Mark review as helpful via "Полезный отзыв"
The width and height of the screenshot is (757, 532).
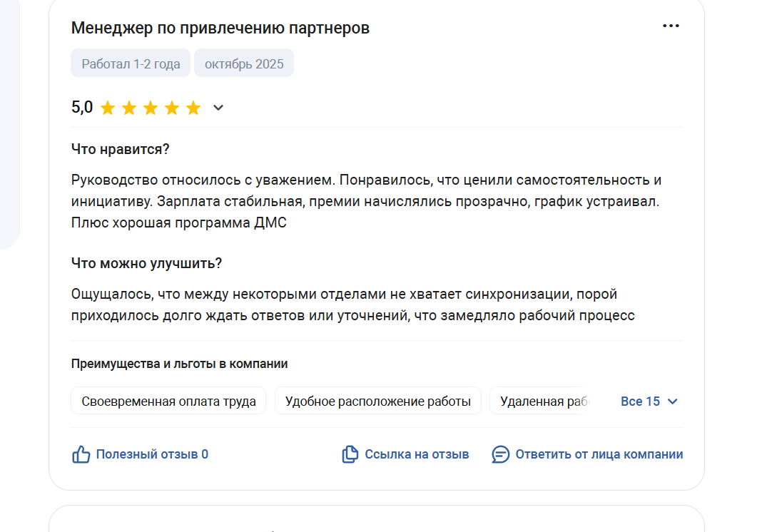point(152,454)
